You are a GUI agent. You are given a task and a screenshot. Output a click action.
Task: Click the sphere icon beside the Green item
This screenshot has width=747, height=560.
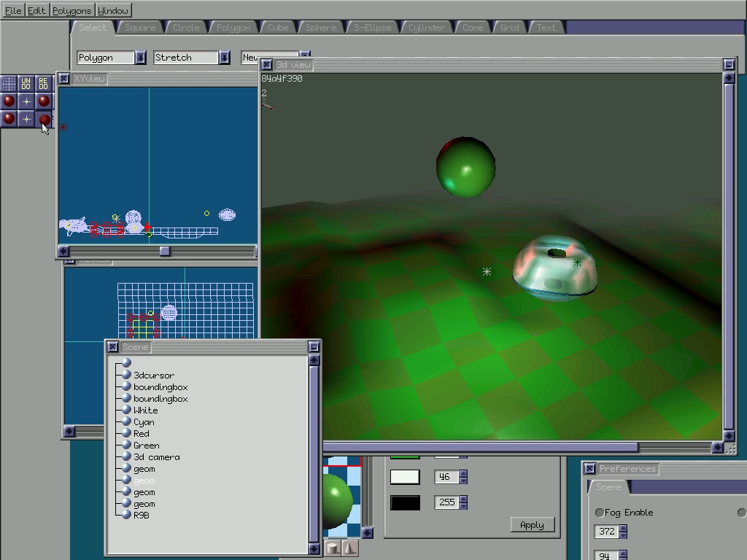tap(126, 446)
